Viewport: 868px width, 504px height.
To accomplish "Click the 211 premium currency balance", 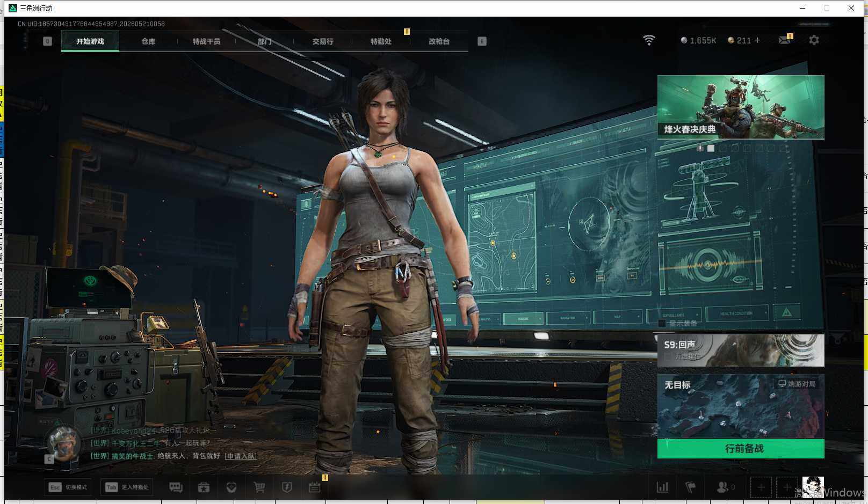I will click(x=739, y=41).
